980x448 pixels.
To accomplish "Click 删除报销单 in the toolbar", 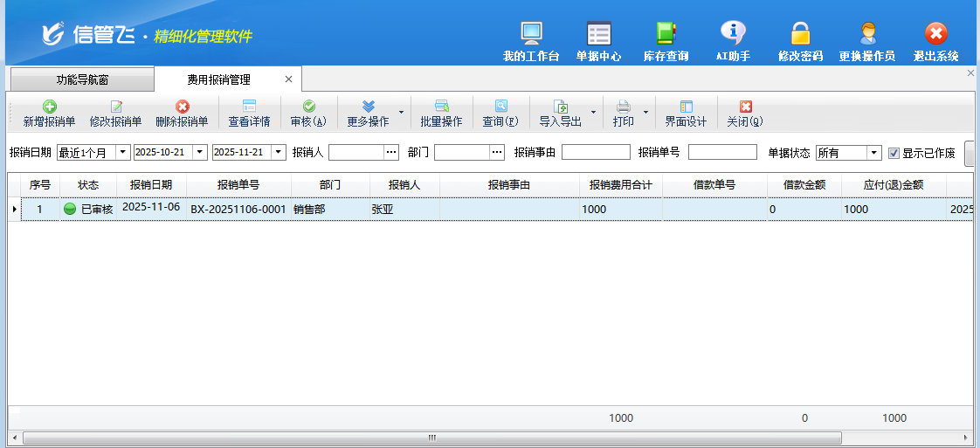I will click(x=182, y=114).
